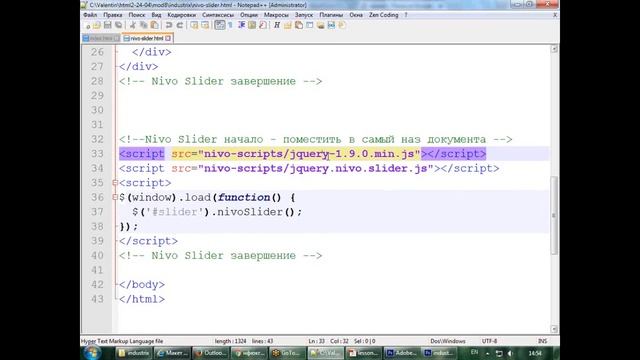Click the 'nivo-scripts/jquery.nivo.slider.js' string on line 34
640x360 pixels.
click(x=315, y=169)
